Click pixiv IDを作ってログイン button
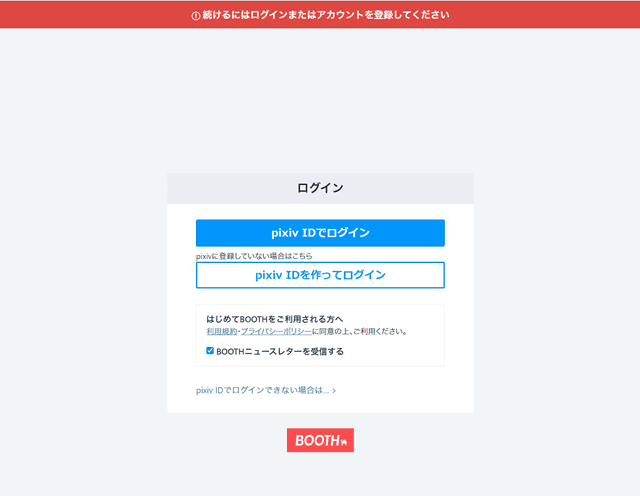This screenshot has height=496, width=640. [x=320, y=275]
